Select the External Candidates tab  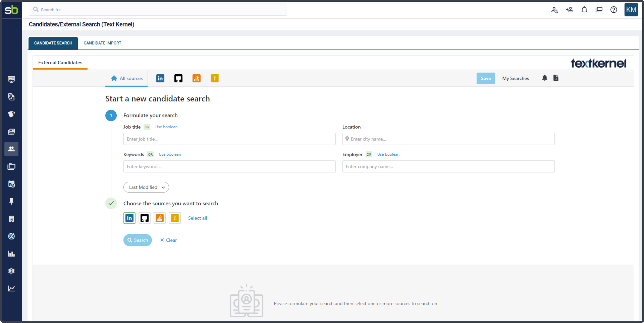[60, 63]
